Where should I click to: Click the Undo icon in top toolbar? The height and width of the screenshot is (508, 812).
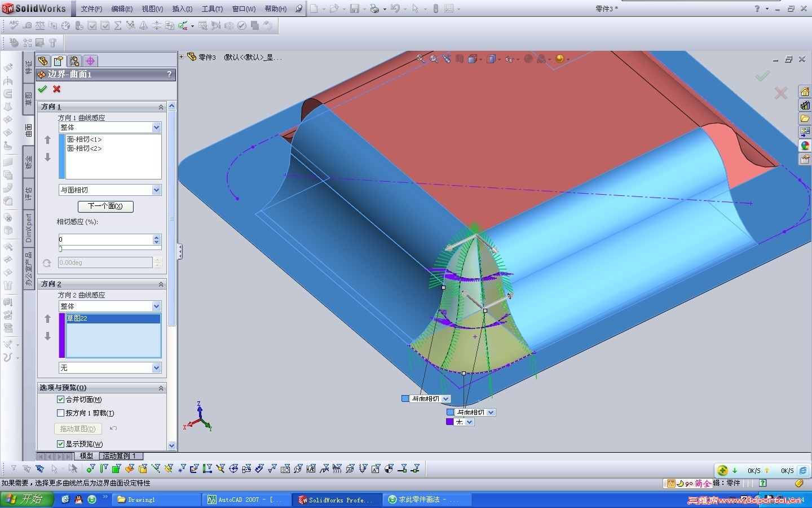point(395,8)
